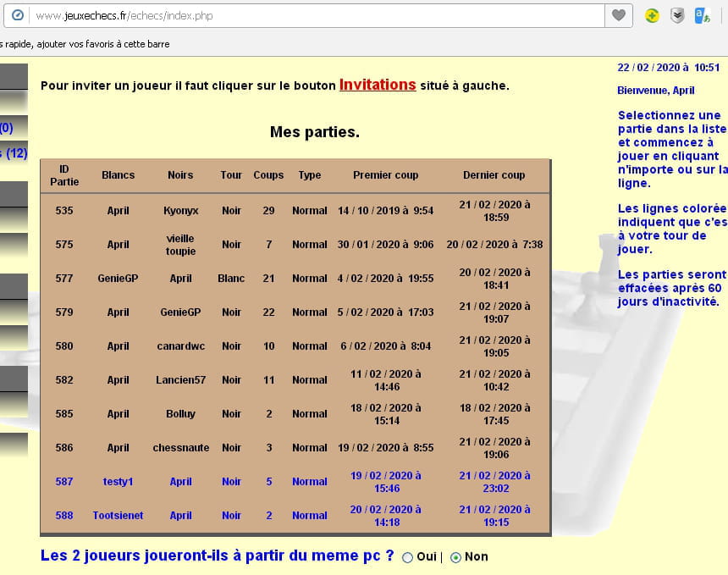Click the Type column header
Image resolution: width=728 pixels, height=575 pixels.
click(310, 175)
